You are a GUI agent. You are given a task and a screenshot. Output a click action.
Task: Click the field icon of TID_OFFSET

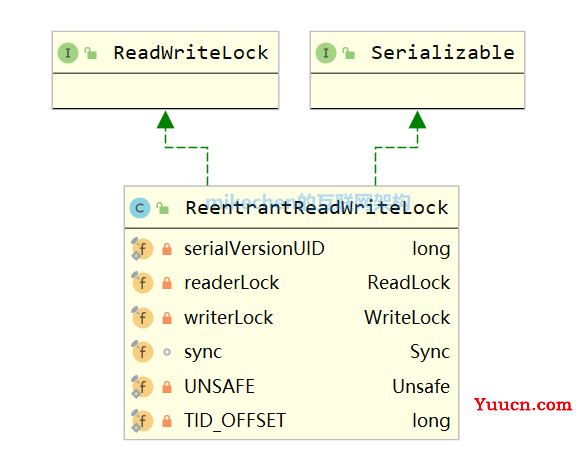coord(142,421)
